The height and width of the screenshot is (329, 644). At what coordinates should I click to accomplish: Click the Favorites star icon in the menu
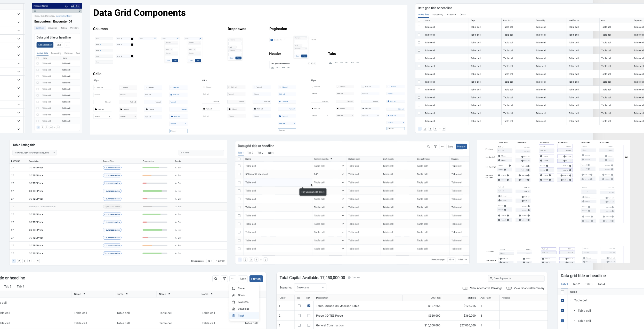234,302
